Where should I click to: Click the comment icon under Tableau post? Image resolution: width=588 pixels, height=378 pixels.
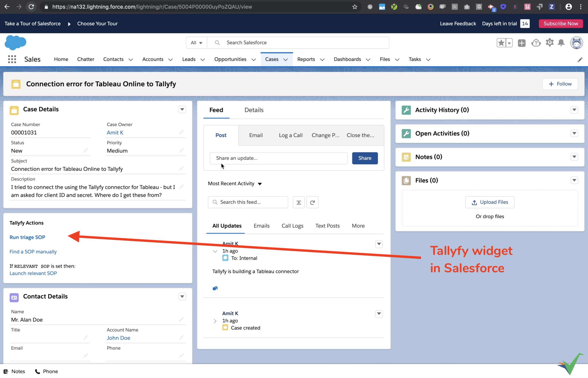[215, 288]
